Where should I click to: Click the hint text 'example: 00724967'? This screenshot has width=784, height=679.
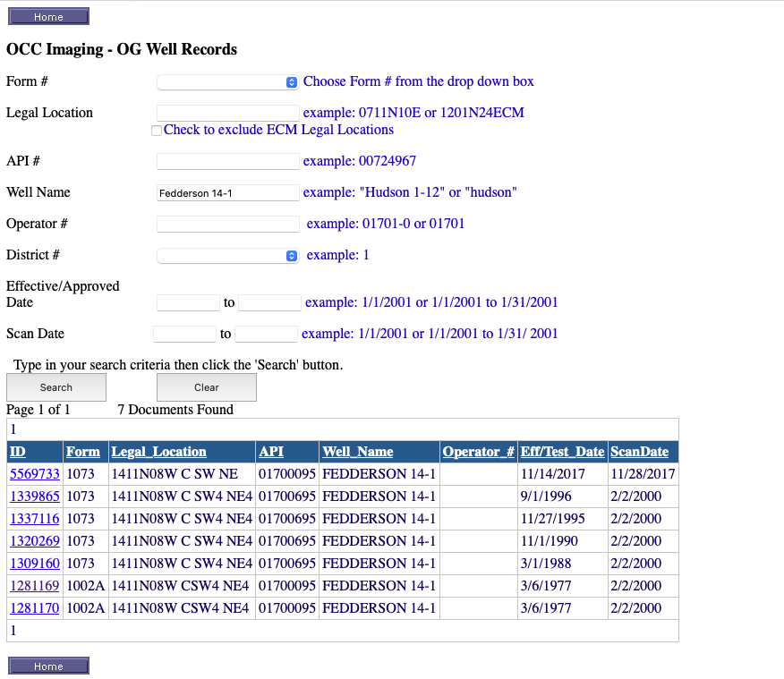(x=360, y=161)
